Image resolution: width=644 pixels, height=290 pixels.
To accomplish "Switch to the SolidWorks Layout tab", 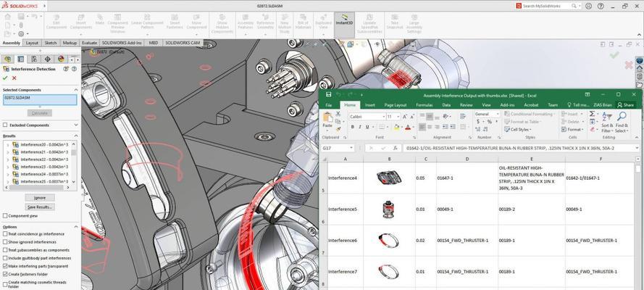I will [32, 43].
